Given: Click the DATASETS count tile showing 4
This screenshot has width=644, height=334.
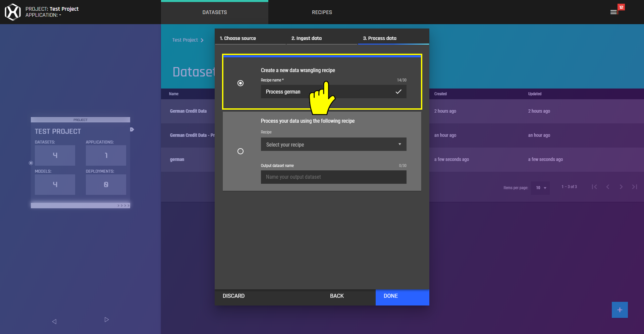Looking at the screenshot, I should (55, 155).
